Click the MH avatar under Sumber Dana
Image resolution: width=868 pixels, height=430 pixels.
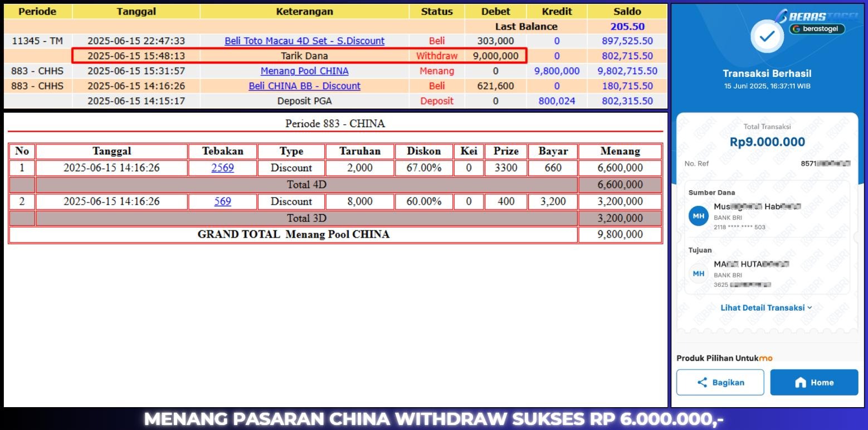coord(699,216)
